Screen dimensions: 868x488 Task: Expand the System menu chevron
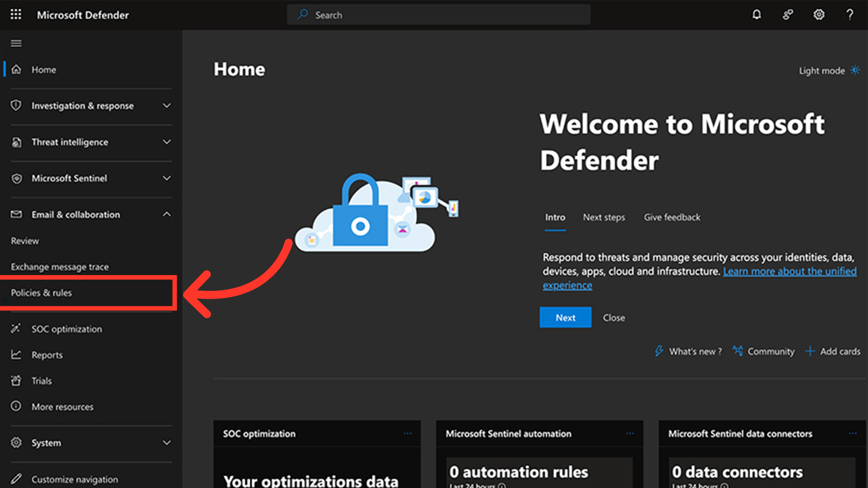pos(167,443)
